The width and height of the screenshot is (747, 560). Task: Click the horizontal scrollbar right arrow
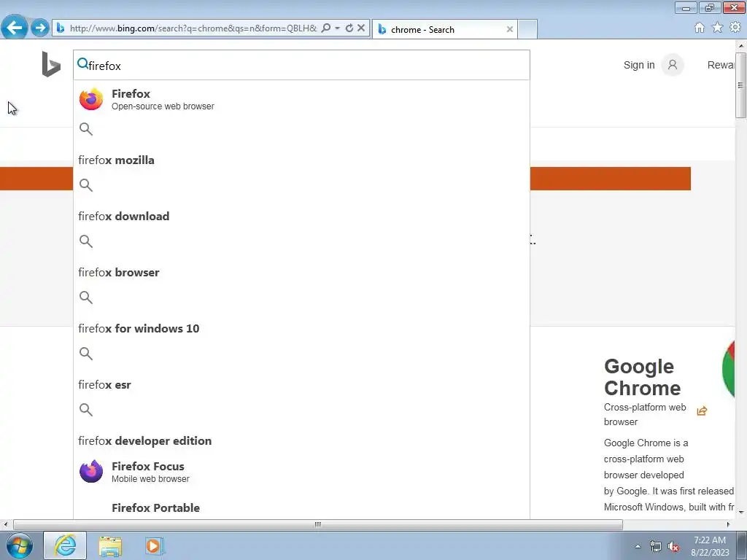[728, 524]
